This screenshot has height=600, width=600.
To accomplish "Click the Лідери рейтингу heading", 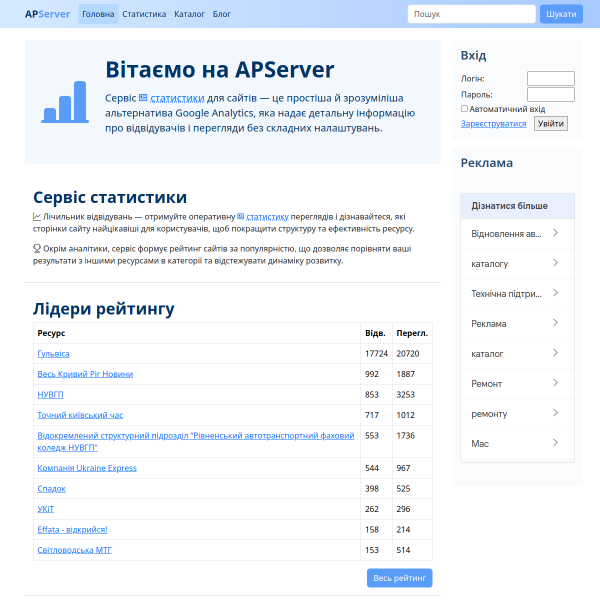I will (104, 309).
